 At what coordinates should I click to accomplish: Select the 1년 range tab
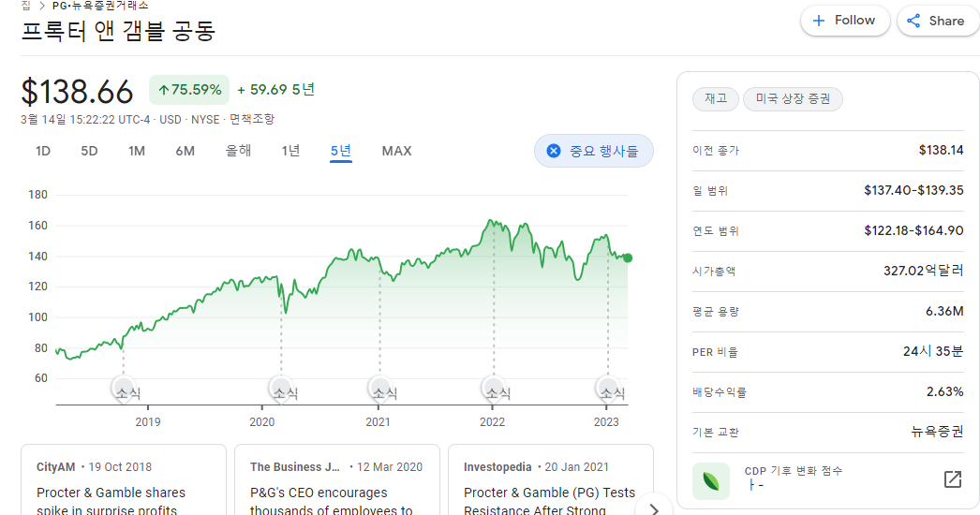(x=290, y=151)
